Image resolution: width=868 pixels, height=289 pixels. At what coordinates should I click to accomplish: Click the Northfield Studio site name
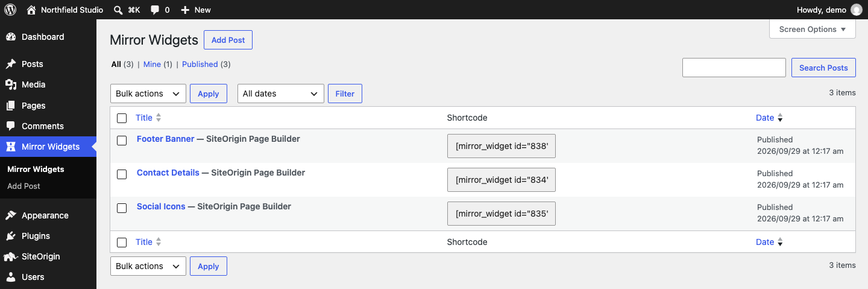click(72, 10)
